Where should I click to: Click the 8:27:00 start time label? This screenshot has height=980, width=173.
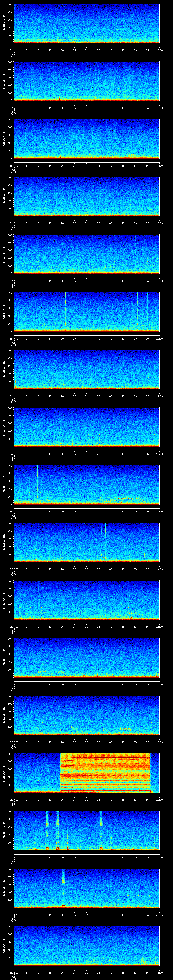click(x=14, y=800)
